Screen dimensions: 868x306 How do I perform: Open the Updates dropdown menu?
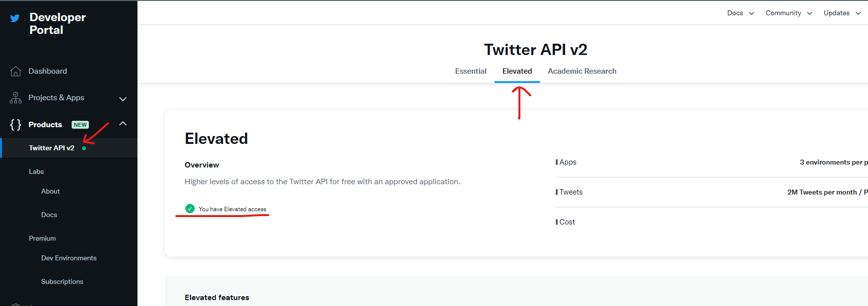842,13
